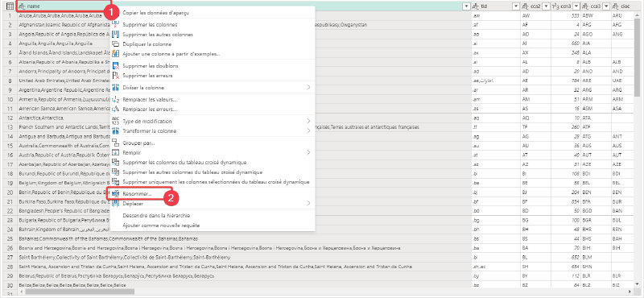644x298 pixels.
Task: Click the Remplacer les valeurs icon
Action: (115, 100)
